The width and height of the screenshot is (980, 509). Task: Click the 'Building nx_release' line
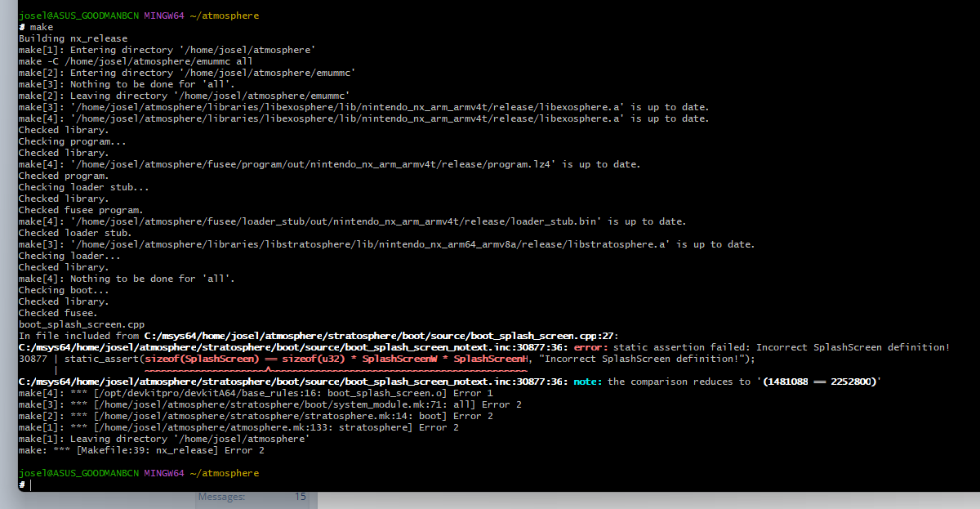73,38
